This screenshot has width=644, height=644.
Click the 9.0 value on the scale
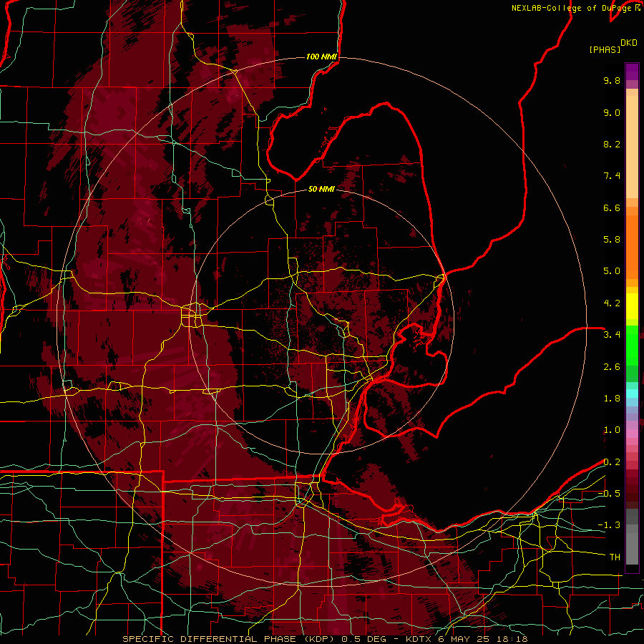(612, 112)
